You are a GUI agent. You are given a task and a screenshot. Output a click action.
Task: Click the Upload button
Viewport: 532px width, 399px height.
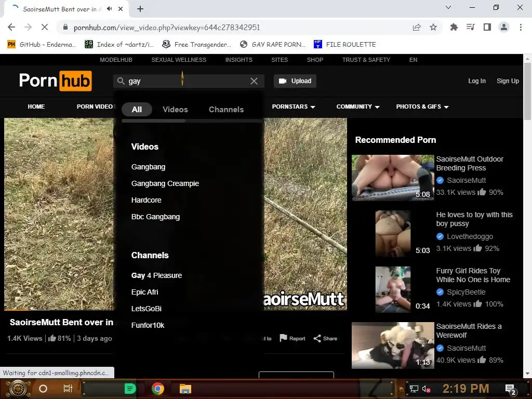pyautogui.click(x=295, y=81)
